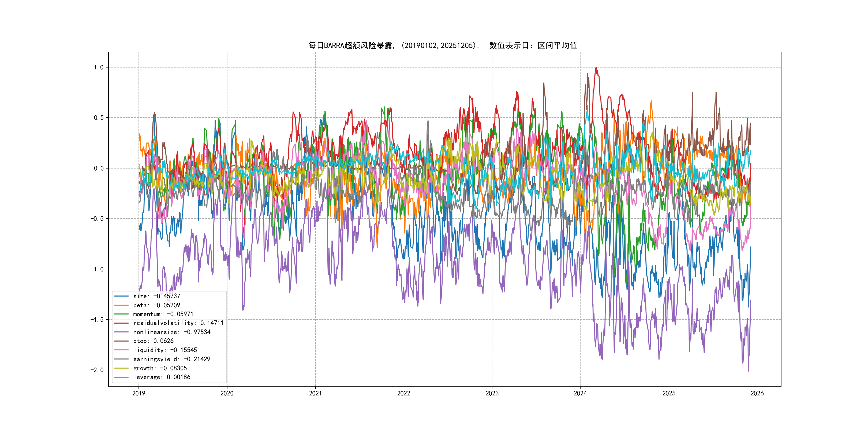
Task: Click the -2.0 y-axis tick label
Action: 97,370
